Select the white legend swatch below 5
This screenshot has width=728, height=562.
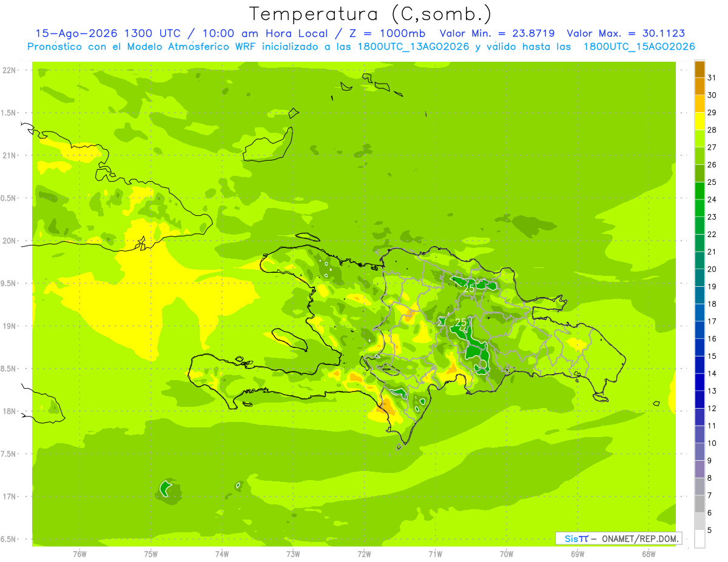pyautogui.click(x=699, y=539)
